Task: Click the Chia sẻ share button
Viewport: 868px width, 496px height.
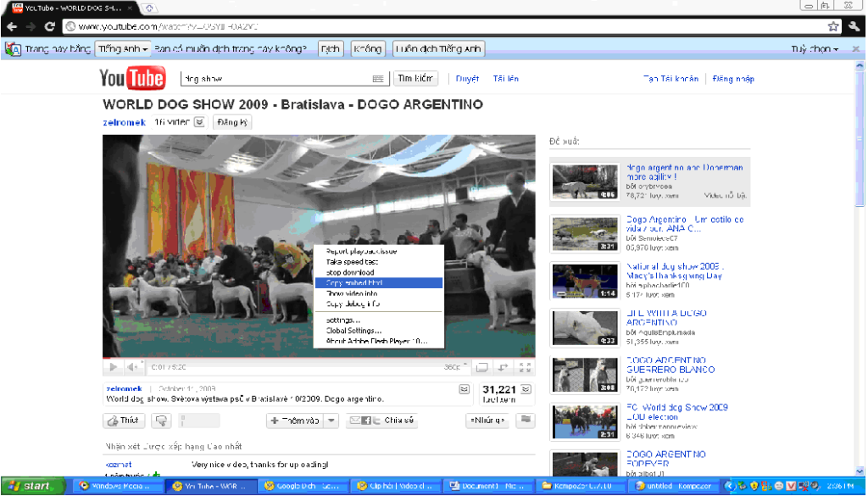Action: click(x=382, y=421)
